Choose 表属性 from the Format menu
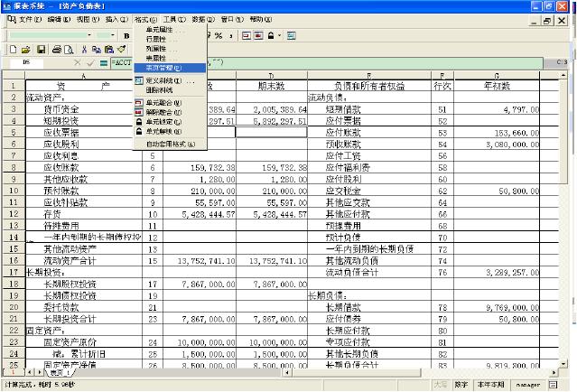Screen dimensions: 577x392 click(x=170, y=58)
